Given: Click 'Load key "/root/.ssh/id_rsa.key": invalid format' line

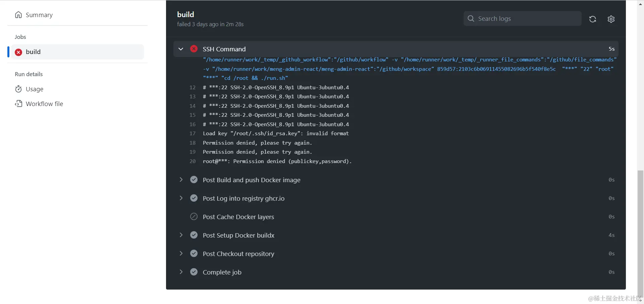Looking at the screenshot, I should [x=276, y=134].
